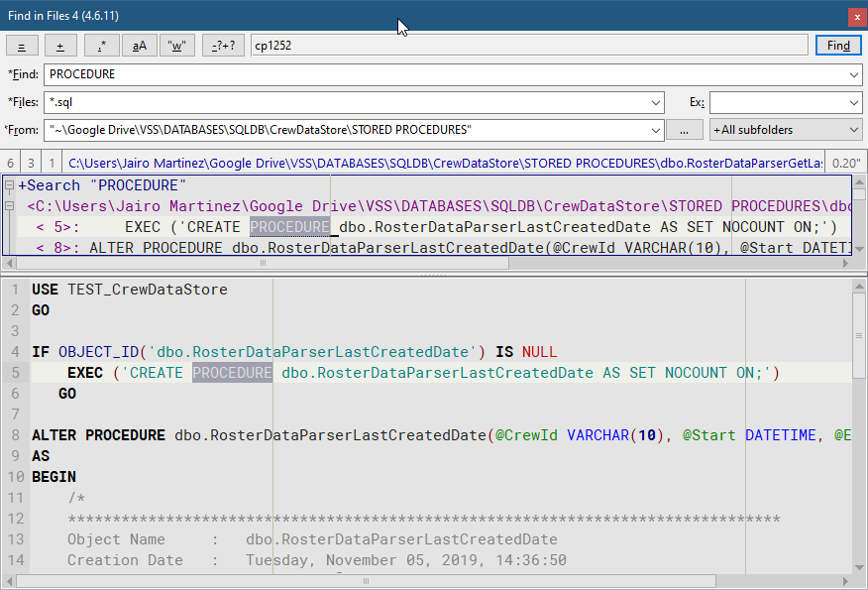Screen dimensions: 868x590
Task: Open the folder browser with the "..." button
Action: coord(683,129)
